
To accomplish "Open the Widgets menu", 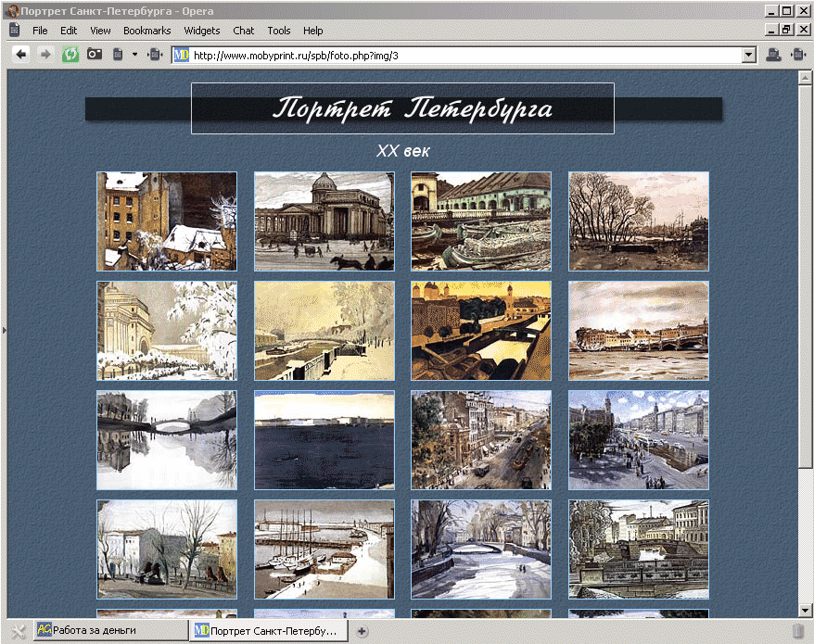I will 202,31.
